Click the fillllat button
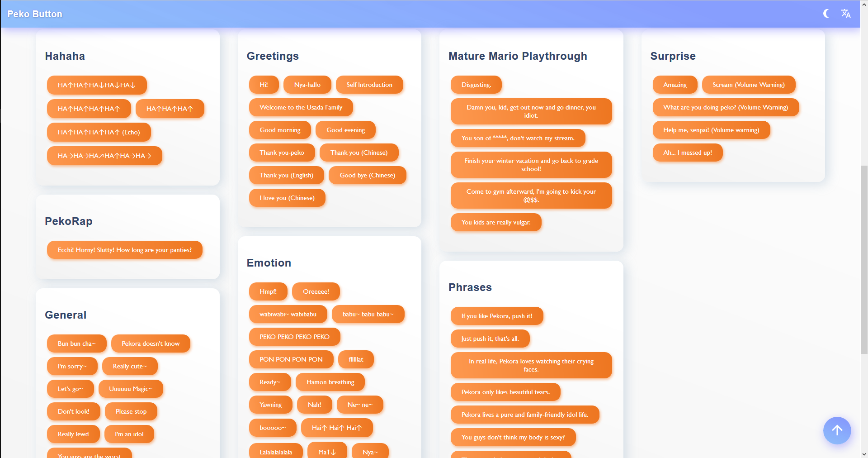The image size is (868, 458). [x=356, y=359]
